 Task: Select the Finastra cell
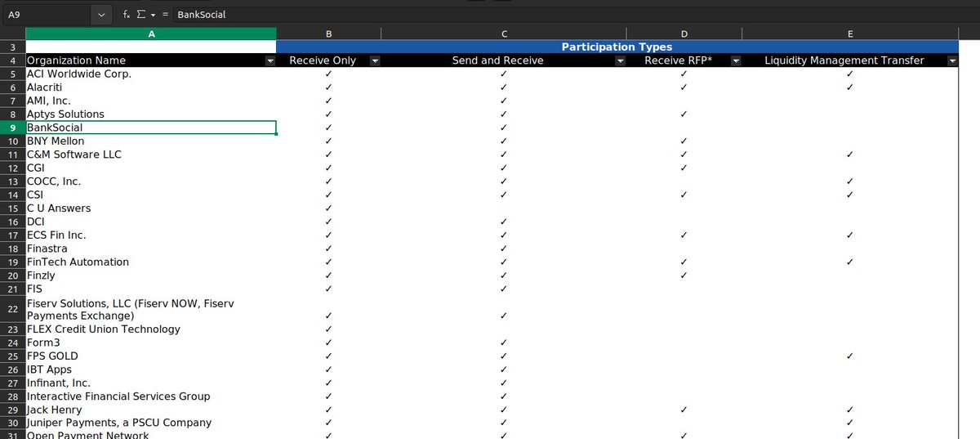click(151, 249)
